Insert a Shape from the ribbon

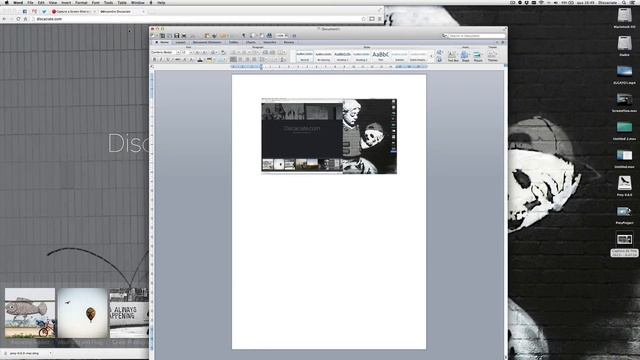point(465,56)
